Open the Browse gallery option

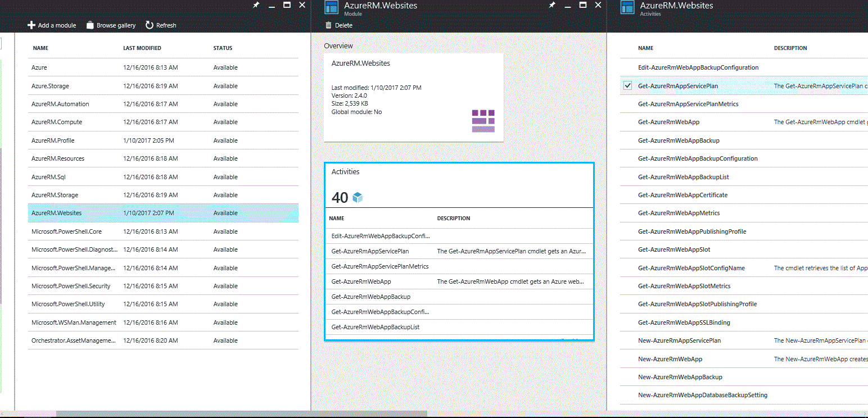tap(111, 25)
